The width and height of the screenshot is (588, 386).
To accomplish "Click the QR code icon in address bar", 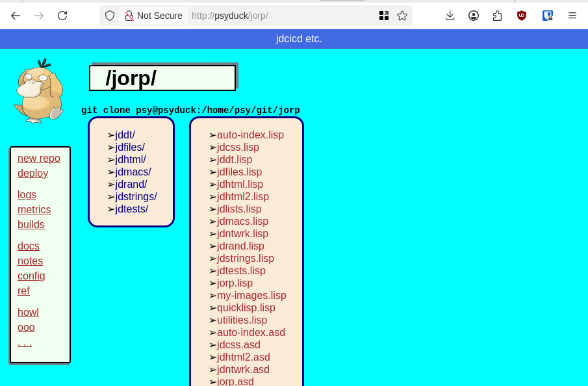I will [384, 16].
